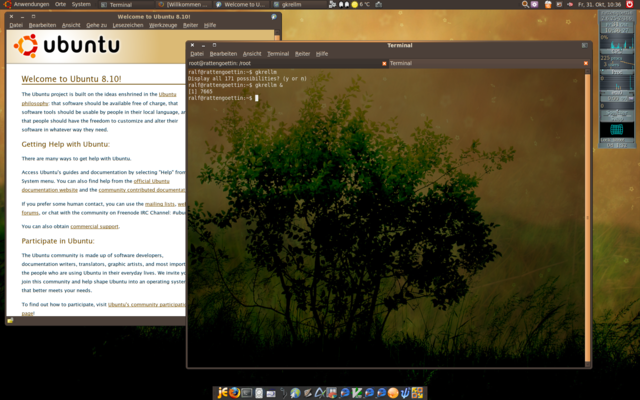Click the red arrow tray icon
640x400 pixels.
(570, 4)
